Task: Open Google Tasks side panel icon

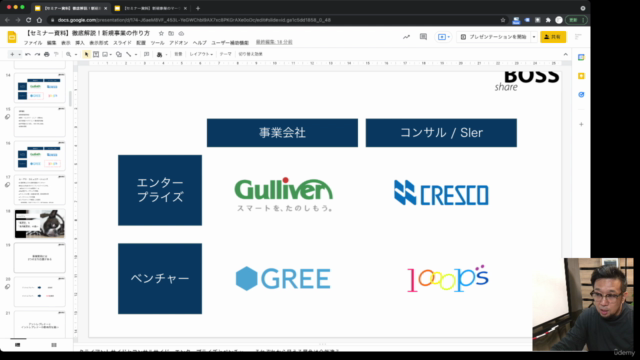Action: pos(581,95)
